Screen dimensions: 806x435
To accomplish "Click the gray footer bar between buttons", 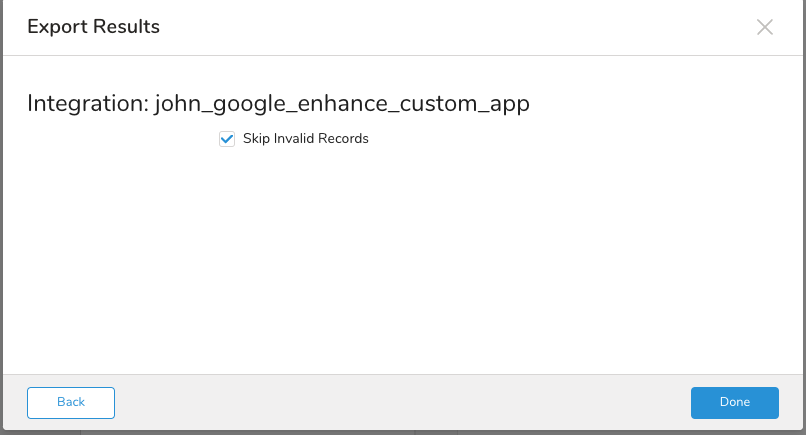I will click(x=400, y=402).
